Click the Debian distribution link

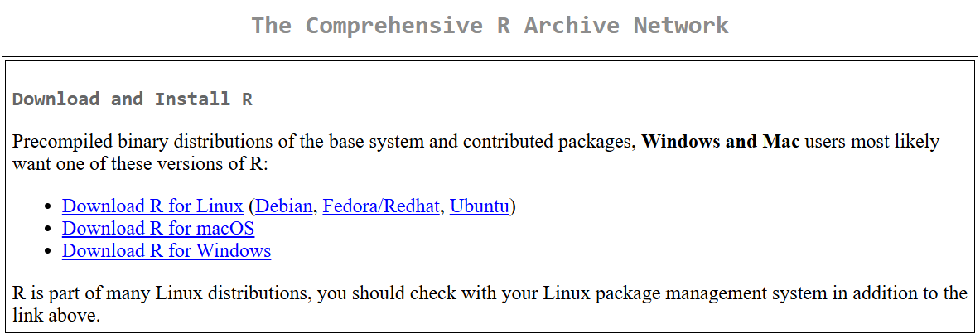[285, 206]
